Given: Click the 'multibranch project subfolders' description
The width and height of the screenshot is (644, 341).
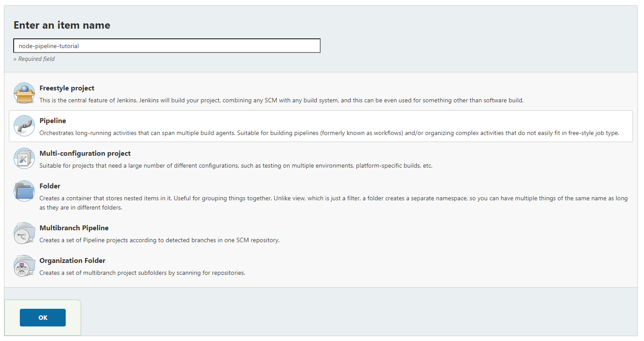Looking at the screenshot, I should coord(142,273).
